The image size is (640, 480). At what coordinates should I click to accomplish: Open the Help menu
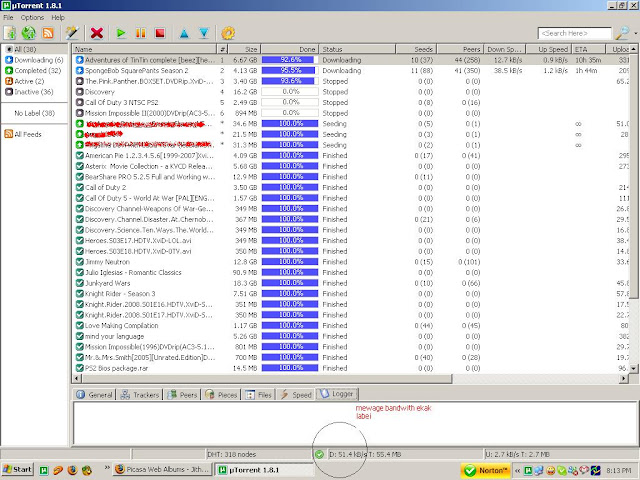[x=58, y=18]
